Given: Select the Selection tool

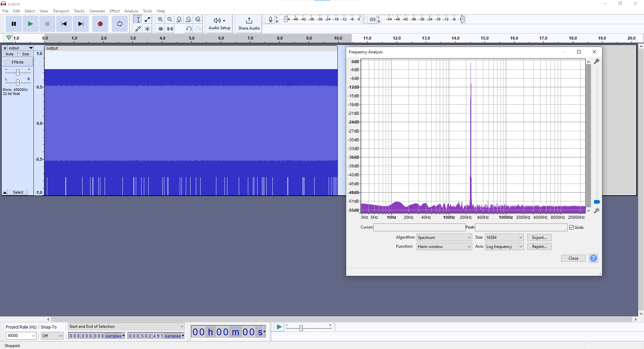Looking at the screenshot, I should click(x=138, y=19).
